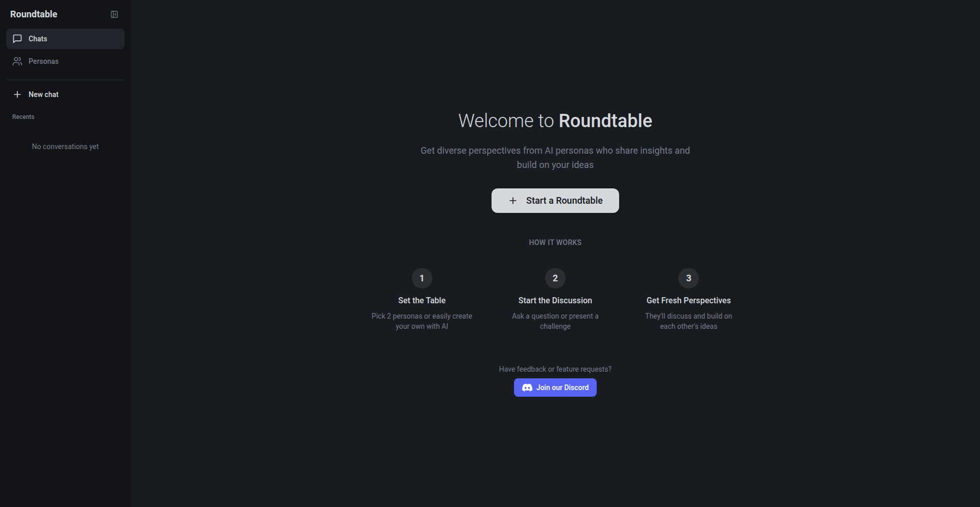Start a Roundtable
Screen dimensions: 980x507
click(x=555, y=201)
